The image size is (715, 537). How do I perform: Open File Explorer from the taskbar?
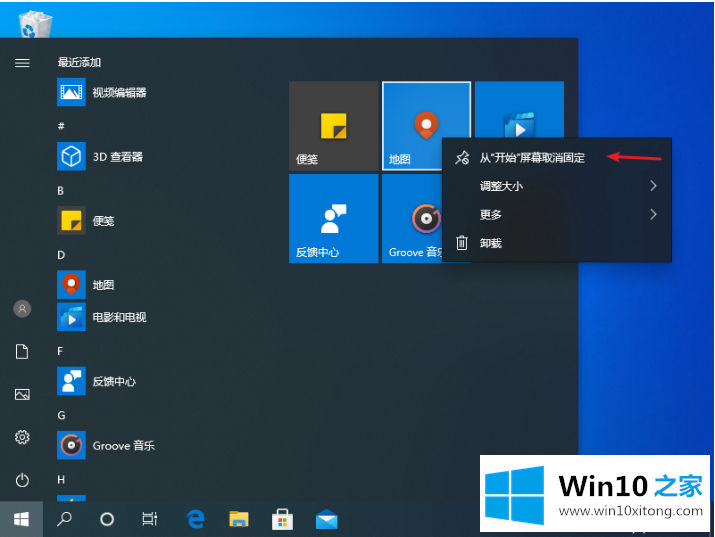point(238,519)
